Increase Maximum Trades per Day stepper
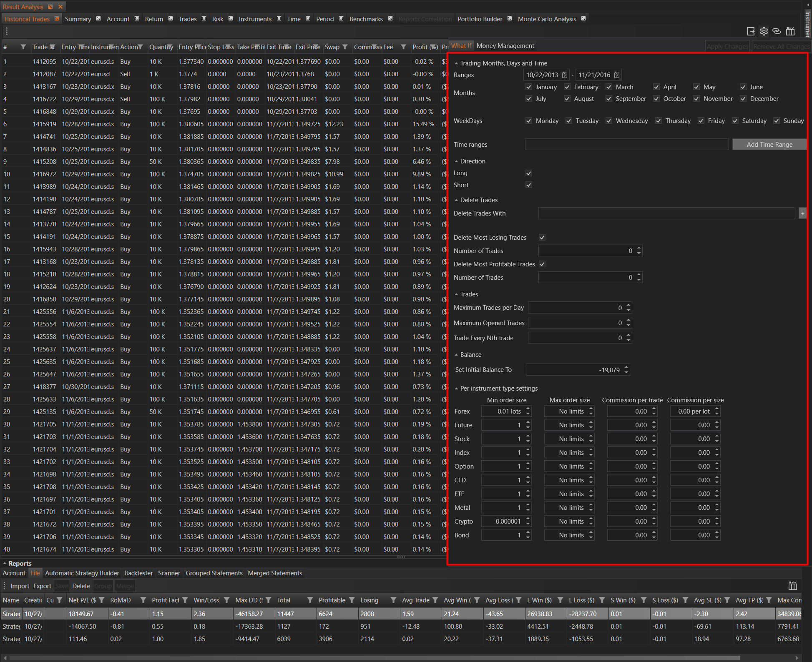Screen dimensions: 812x662 click(628, 305)
